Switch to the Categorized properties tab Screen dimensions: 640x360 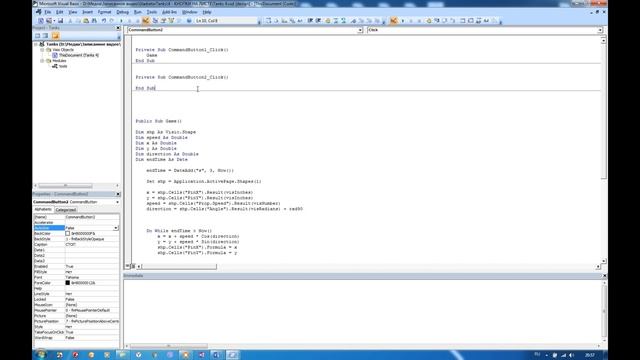66,210
